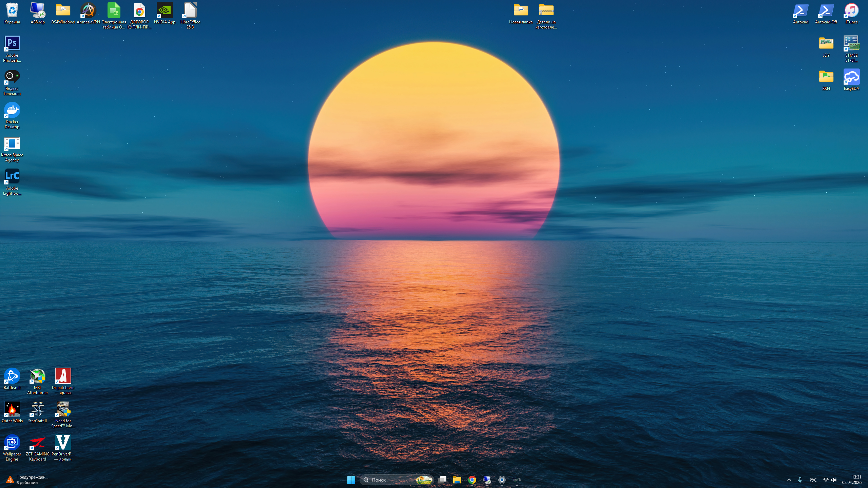Open Task View on the taskbar
The width and height of the screenshot is (868, 488).
click(x=442, y=480)
